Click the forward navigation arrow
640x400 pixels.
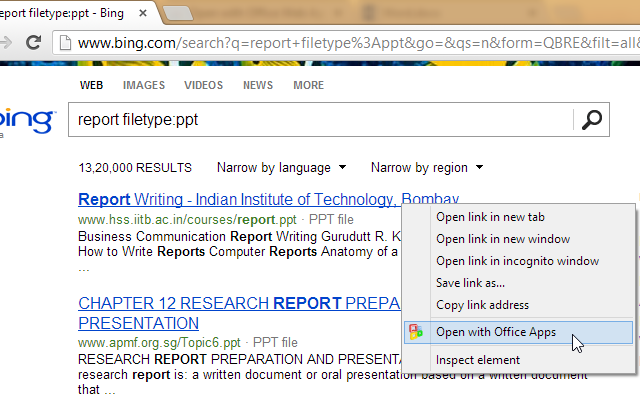(x=6, y=42)
